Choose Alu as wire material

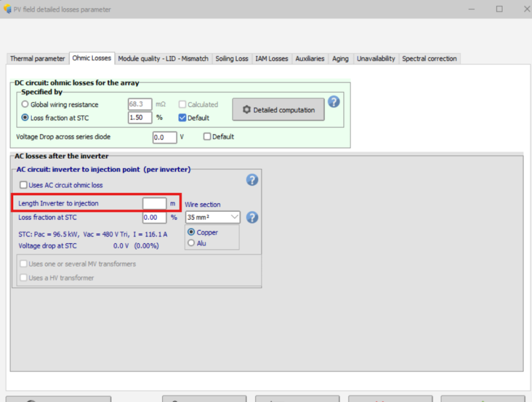click(192, 243)
